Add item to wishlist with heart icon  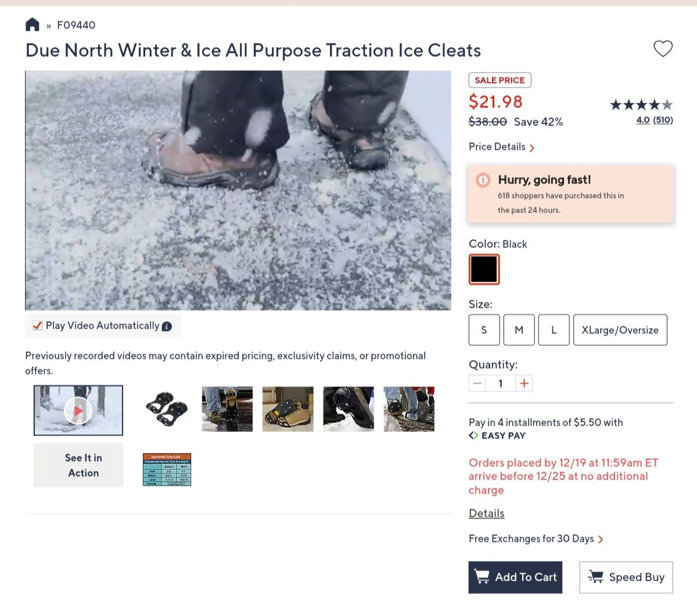[663, 49]
